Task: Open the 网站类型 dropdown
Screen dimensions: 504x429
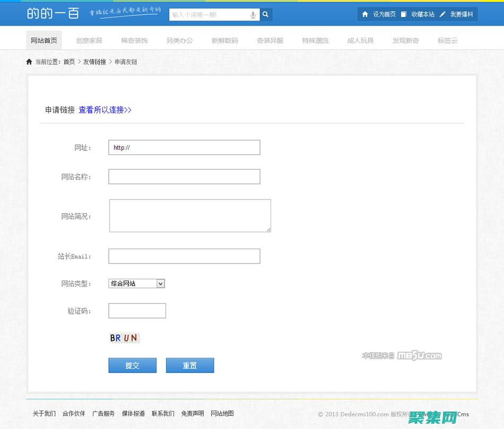Action: tap(136, 284)
